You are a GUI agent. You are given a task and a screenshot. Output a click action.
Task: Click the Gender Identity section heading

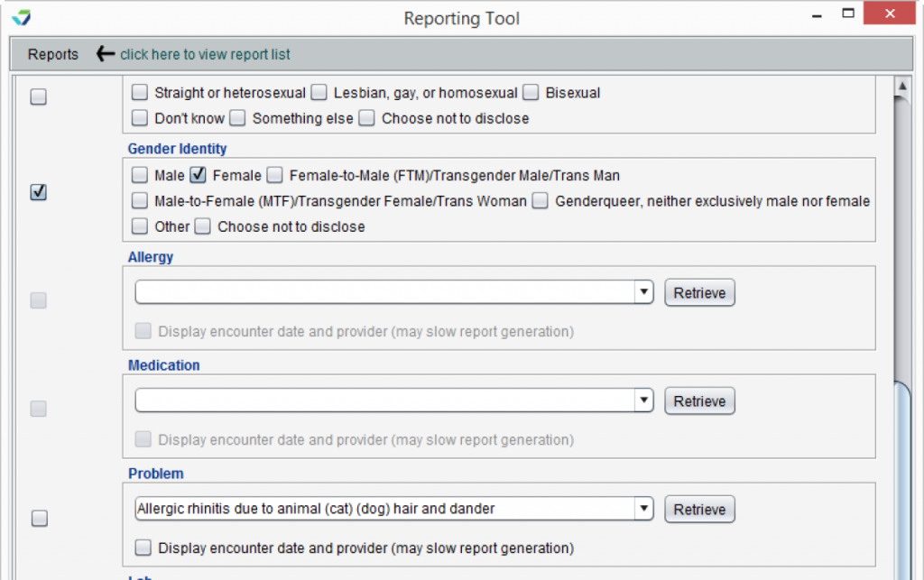point(177,149)
